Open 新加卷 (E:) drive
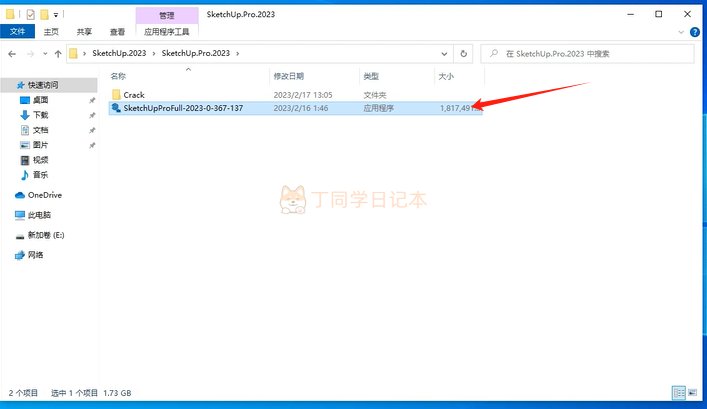 point(46,235)
